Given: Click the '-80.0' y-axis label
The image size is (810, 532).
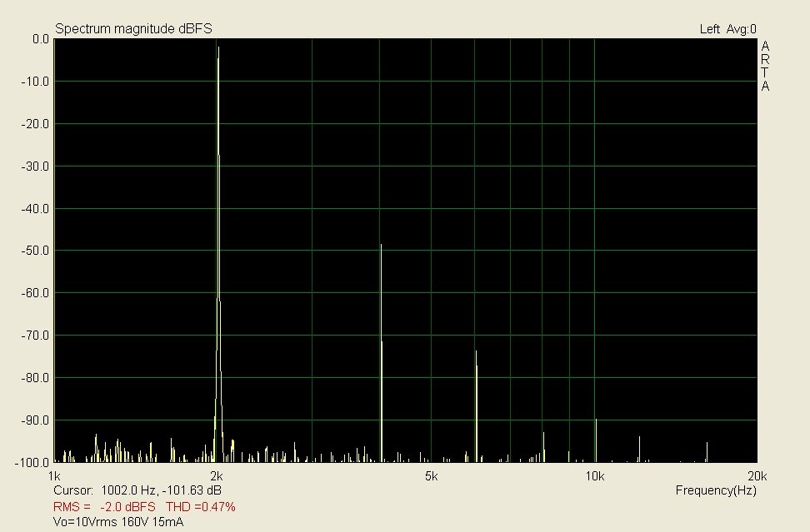Looking at the screenshot, I should click(35, 378).
